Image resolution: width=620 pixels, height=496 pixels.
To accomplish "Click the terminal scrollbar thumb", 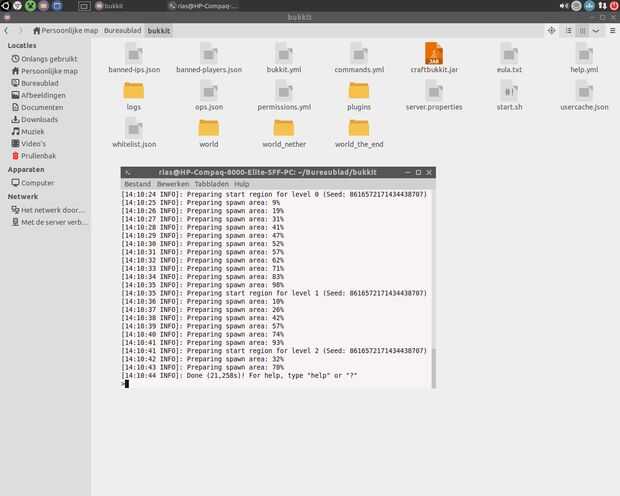I will pos(433,368).
